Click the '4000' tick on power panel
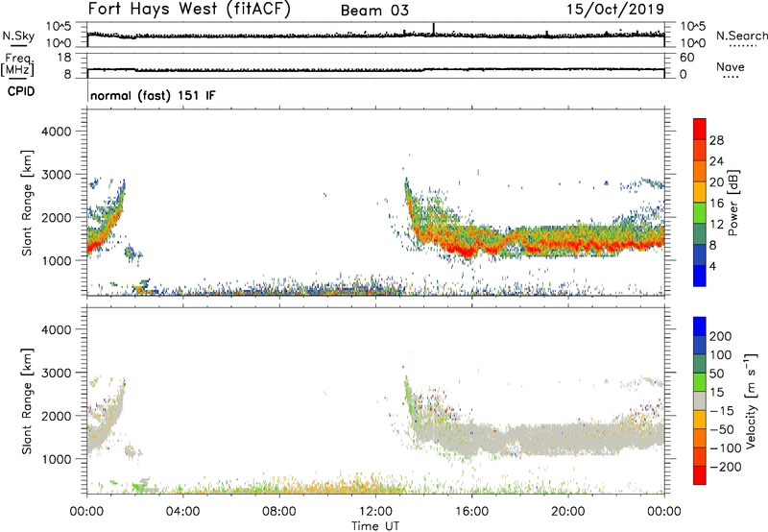Screen dimensions: 768x532 [57, 132]
